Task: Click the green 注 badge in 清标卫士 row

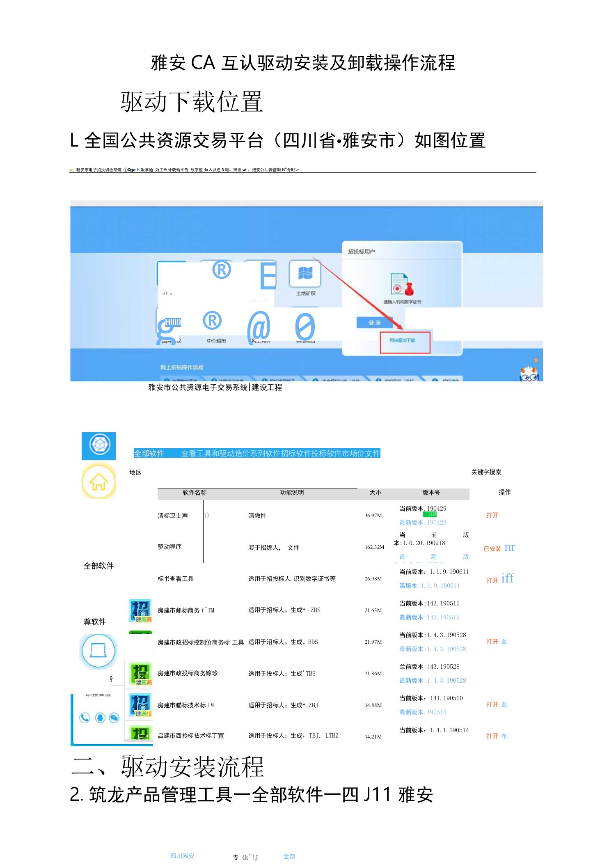Action: click(x=430, y=514)
